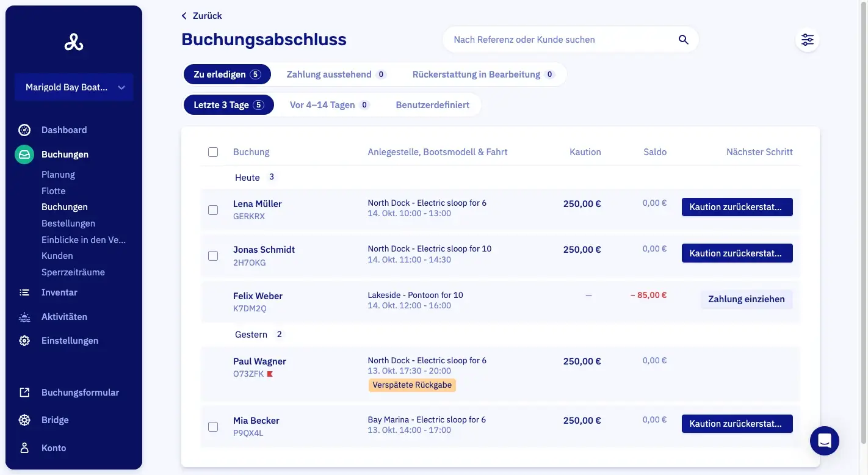Screen dimensions: 868x475
Task: Click Zahlung einziehen for Felix Weber
Action: coord(746,299)
